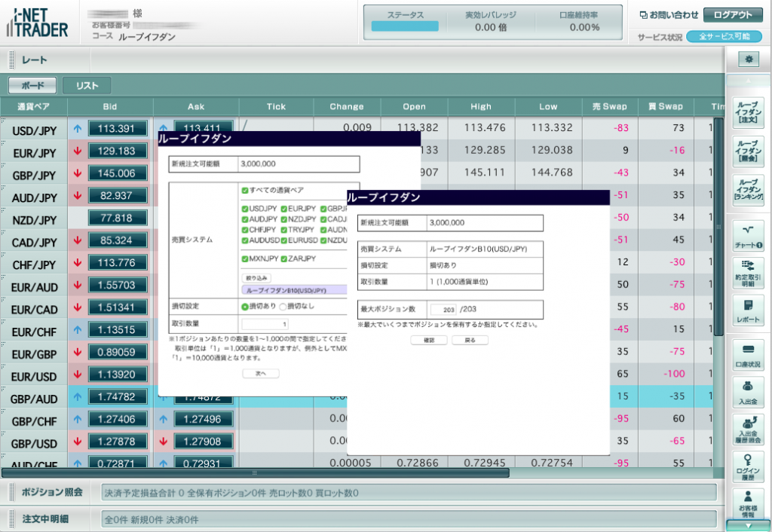Click GBP/JPY Bid price 145.006
772x532 pixels.
tap(117, 173)
